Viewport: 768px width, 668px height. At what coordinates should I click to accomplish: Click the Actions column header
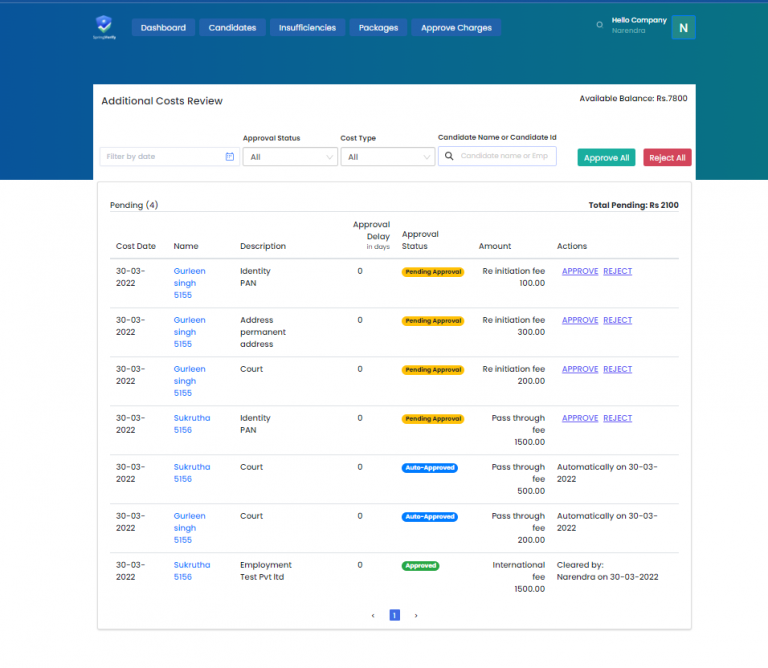tap(572, 246)
